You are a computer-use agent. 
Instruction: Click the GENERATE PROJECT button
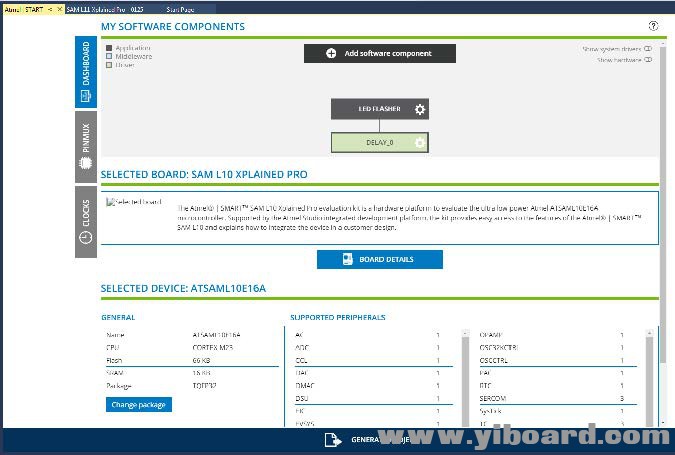pyautogui.click(x=379, y=440)
